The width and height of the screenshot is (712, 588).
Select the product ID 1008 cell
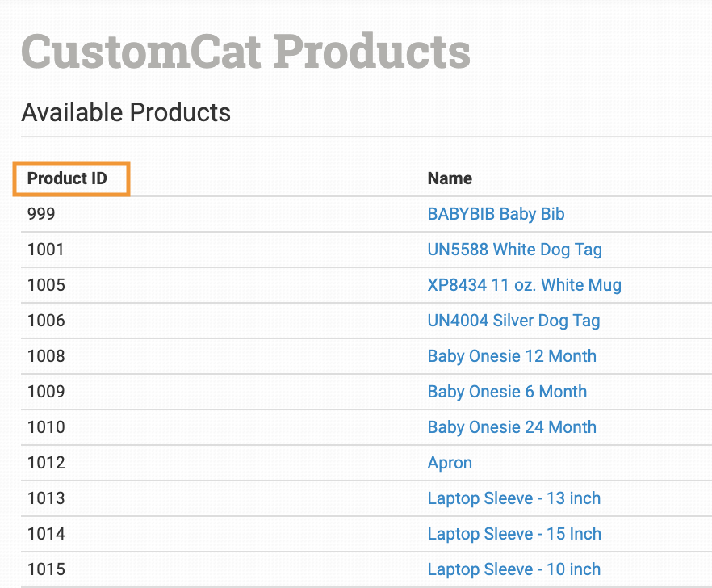pyautogui.click(x=46, y=356)
